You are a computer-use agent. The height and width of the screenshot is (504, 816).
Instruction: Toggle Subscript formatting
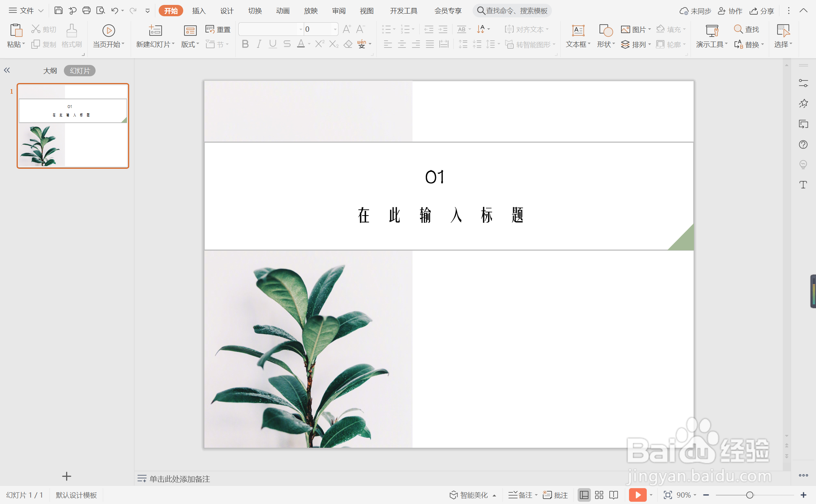coord(334,45)
